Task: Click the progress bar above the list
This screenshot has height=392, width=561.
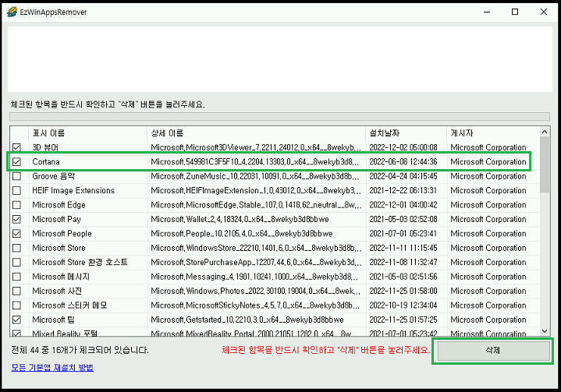Action: tap(279, 116)
